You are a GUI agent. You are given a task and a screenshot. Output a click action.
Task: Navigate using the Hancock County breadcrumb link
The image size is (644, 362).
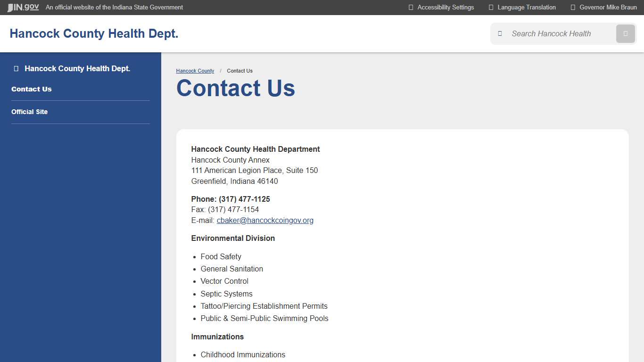point(195,71)
